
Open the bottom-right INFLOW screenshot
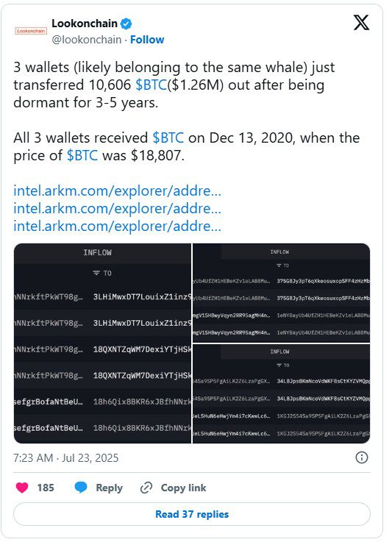pyautogui.click(x=281, y=393)
